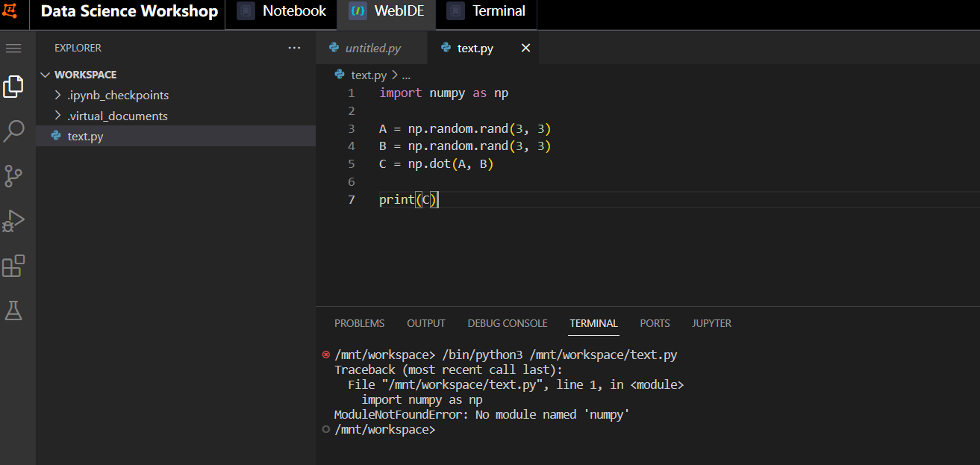
Task: Click the empty /mnt/workspace> terminal prompt
Action: coord(384,429)
